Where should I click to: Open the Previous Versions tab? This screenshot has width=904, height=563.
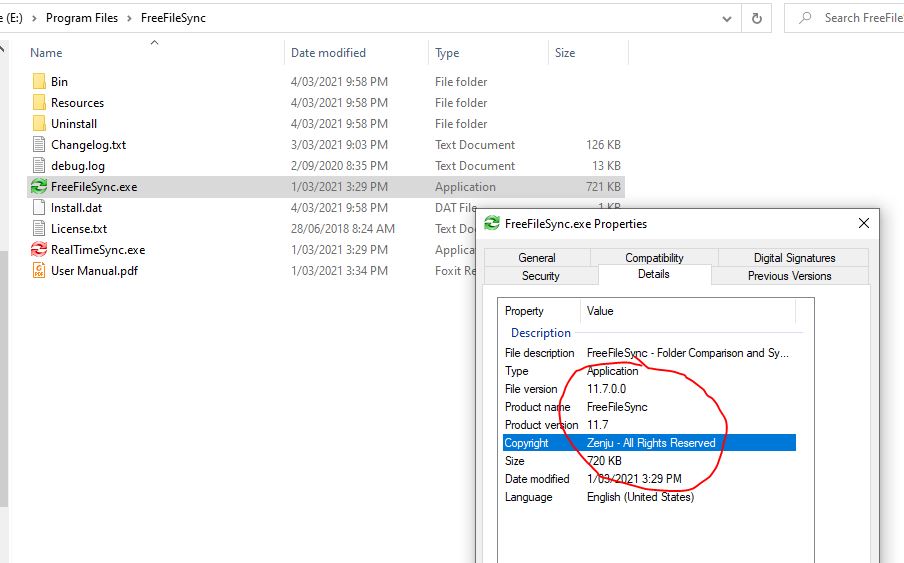coord(789,275)
